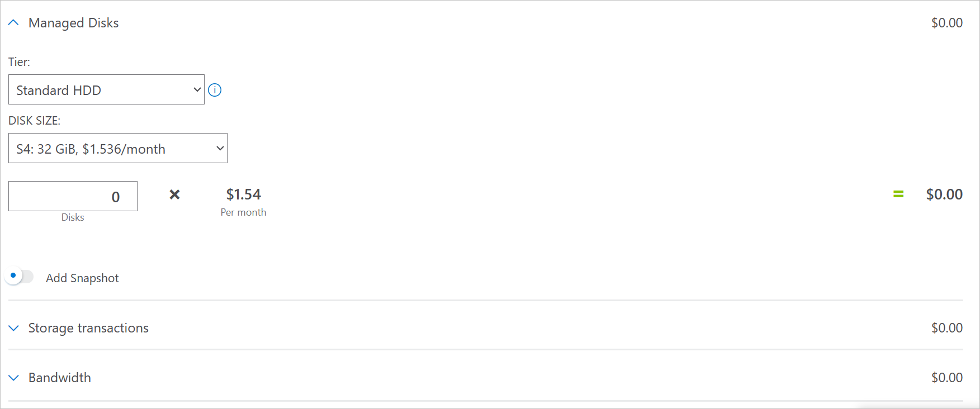Click the DISK SIZE label
Viewport: 980px width, 409px height.
point(34,121)
